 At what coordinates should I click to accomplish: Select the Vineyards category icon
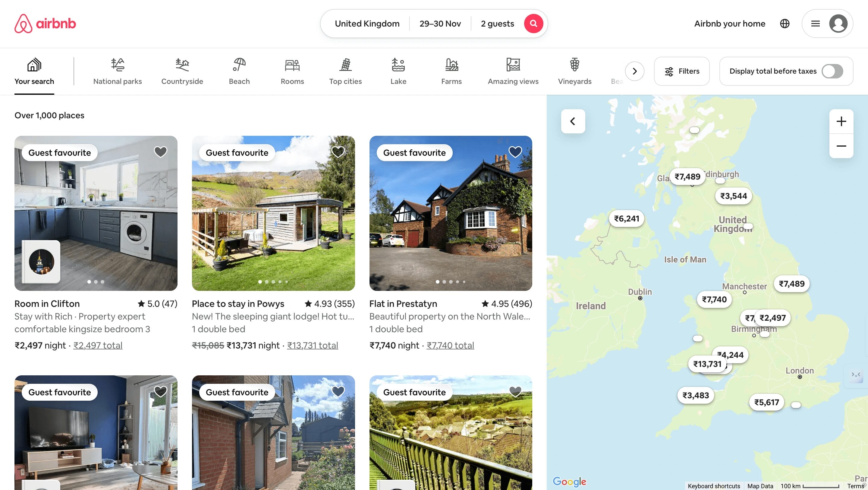click(574, 65)
